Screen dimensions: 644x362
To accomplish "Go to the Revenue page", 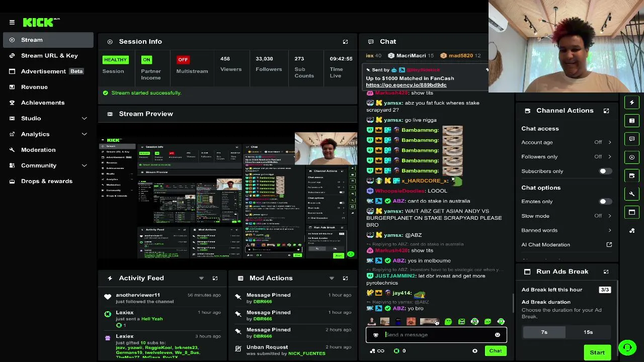I will click(48, 87).
